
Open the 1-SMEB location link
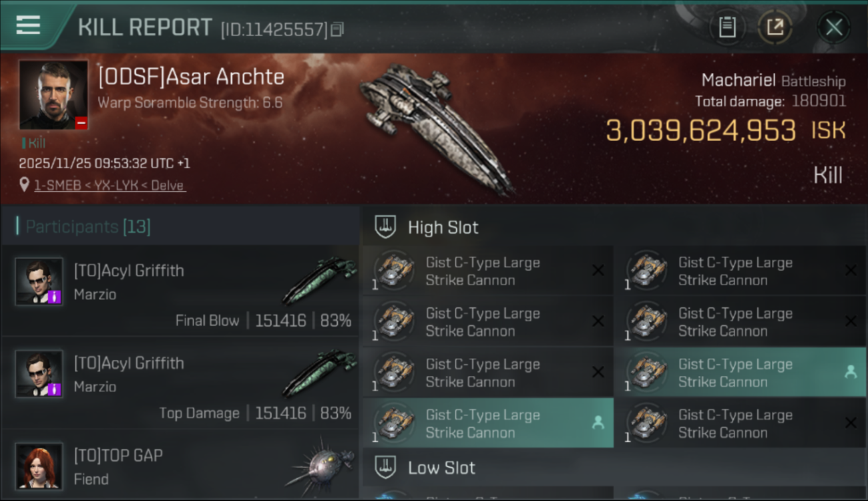pos(109,185)
